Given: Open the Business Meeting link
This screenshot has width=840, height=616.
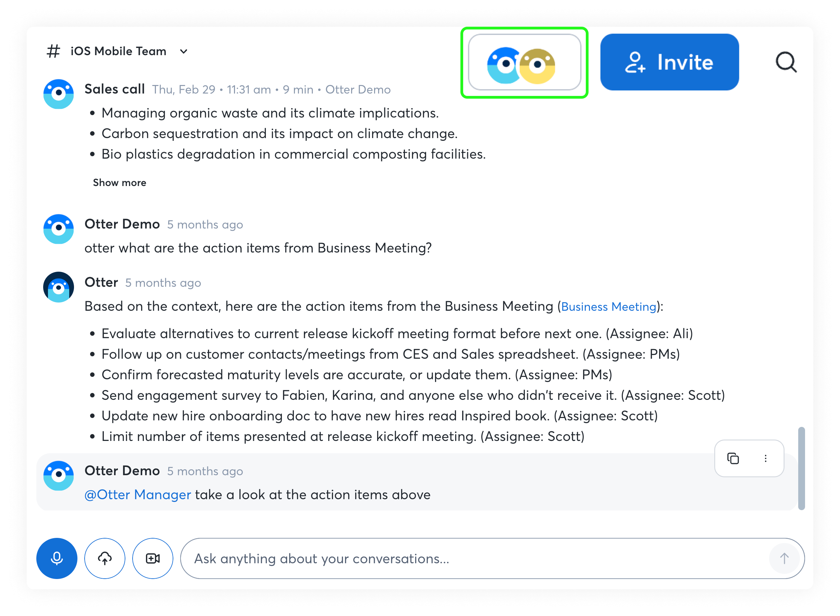Looking at the screenshot, I should click(608, 307).
